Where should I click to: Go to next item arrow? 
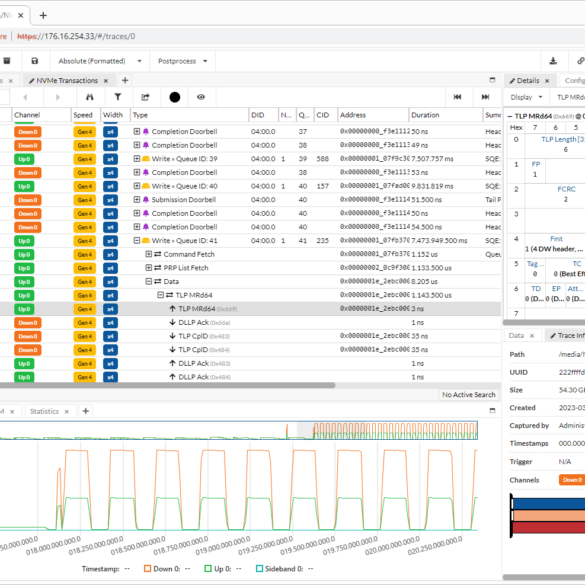(x=57, y=97)
